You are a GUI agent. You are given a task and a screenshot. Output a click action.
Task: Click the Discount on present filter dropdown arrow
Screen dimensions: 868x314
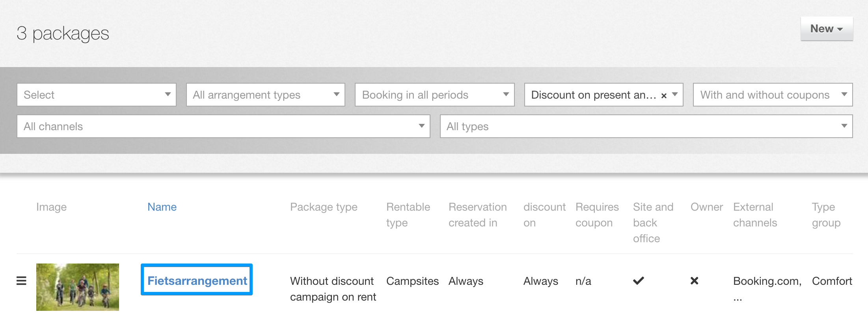[675, 95]
